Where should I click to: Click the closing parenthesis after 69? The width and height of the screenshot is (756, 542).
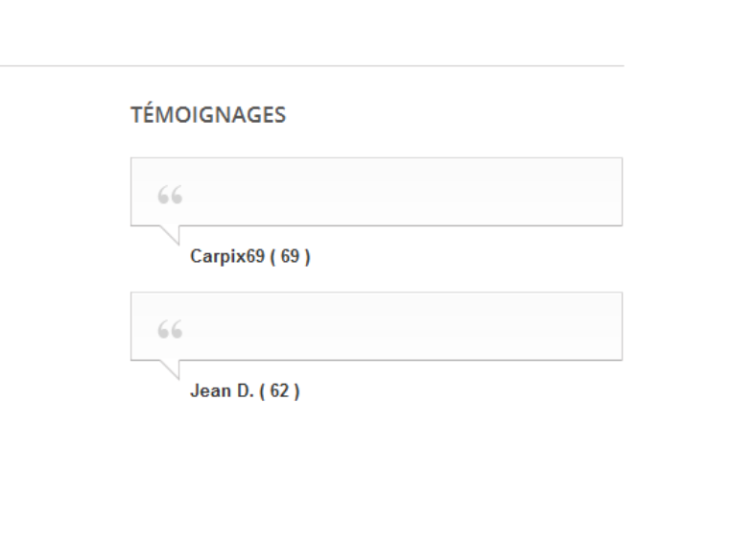click(307, 257)
